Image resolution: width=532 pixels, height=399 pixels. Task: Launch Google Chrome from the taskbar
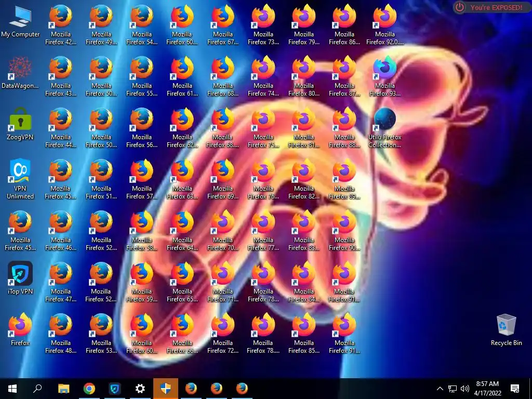(89, 389)
